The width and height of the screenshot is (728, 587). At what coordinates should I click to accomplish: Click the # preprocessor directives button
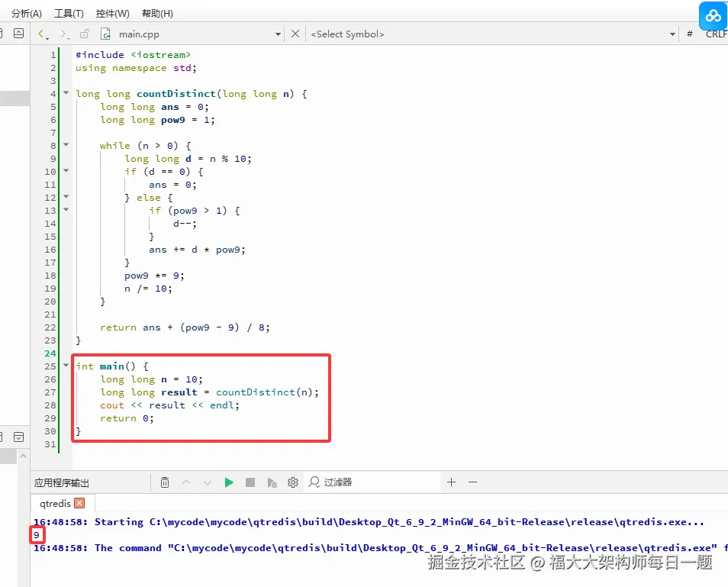pos(690,34)
